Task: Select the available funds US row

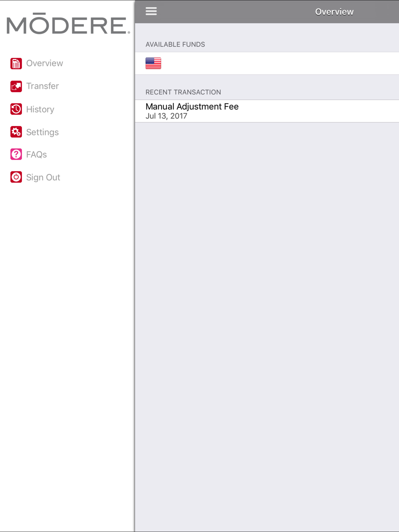Action: point(267,63)
